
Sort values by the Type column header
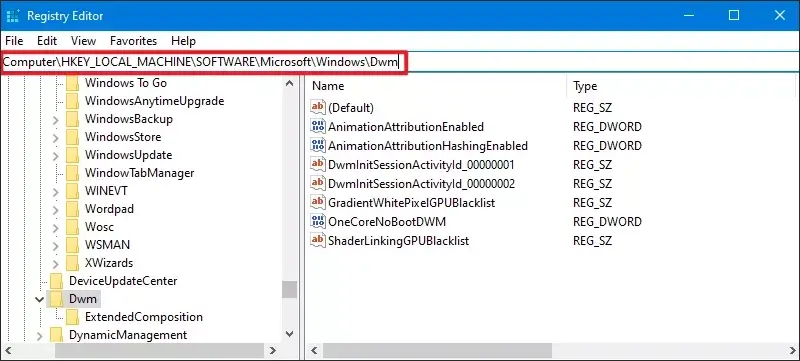(x=585, y=86)
